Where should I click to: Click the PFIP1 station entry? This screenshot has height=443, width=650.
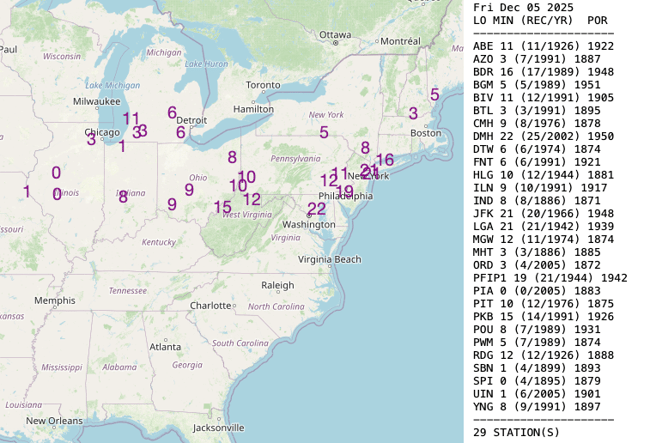pyautogui.click(x=549, y=278)
